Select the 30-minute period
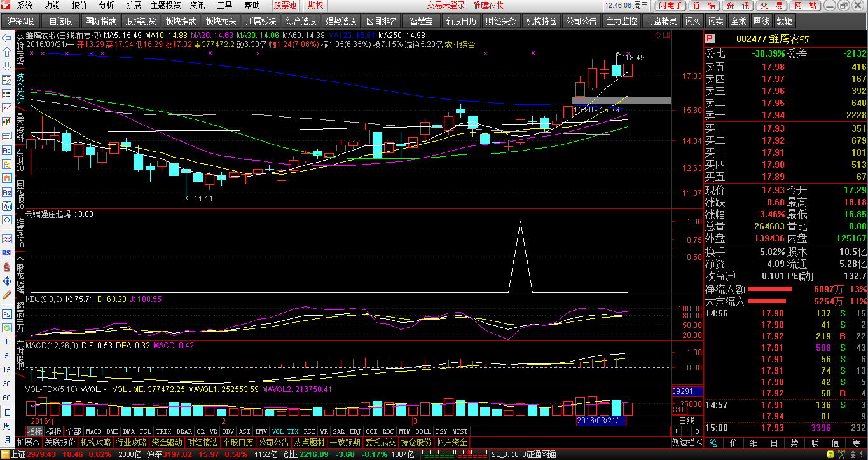This screenshot has height=460, width=868. pos(6,384)
